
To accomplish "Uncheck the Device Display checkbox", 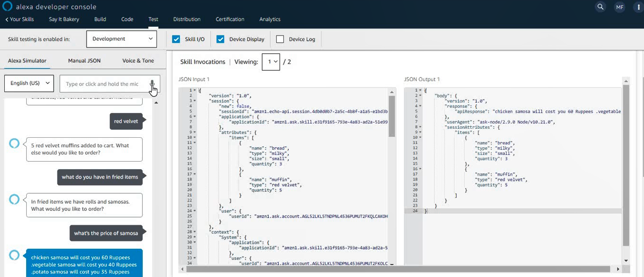I will coord(220,39).
